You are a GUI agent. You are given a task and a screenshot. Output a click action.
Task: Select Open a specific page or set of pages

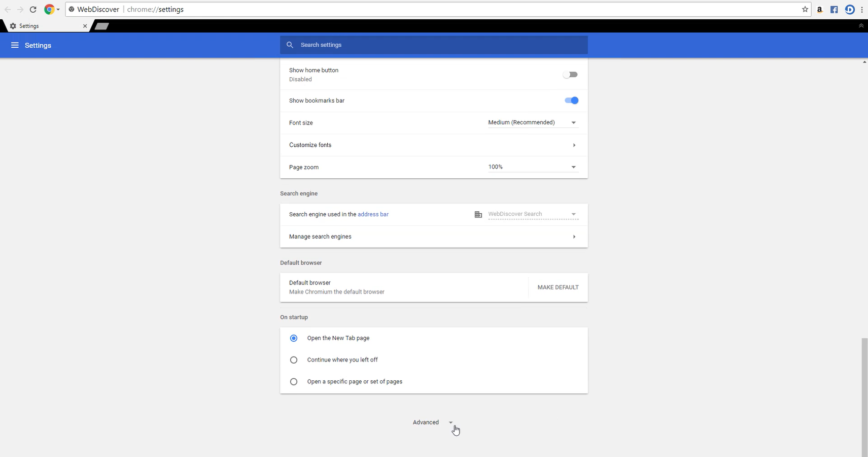click(x=294, y=382)
